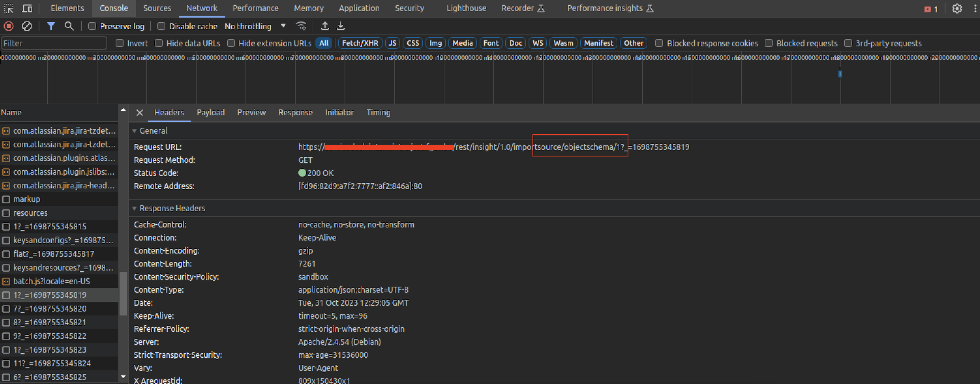The image size is (980, 384).
Task: Click the Filter text input field
Action: tap(54, 43)
